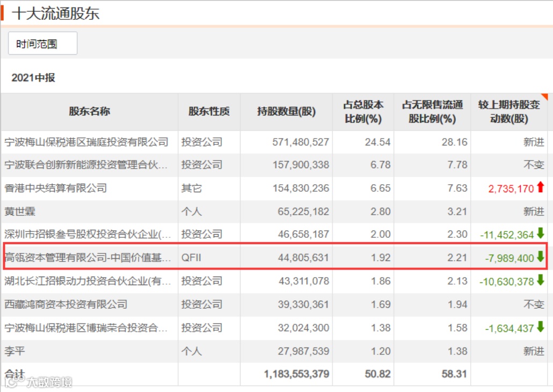Click the 十大流通股东 section title
This screenshot has height=392, width=553.
(55, 13)
